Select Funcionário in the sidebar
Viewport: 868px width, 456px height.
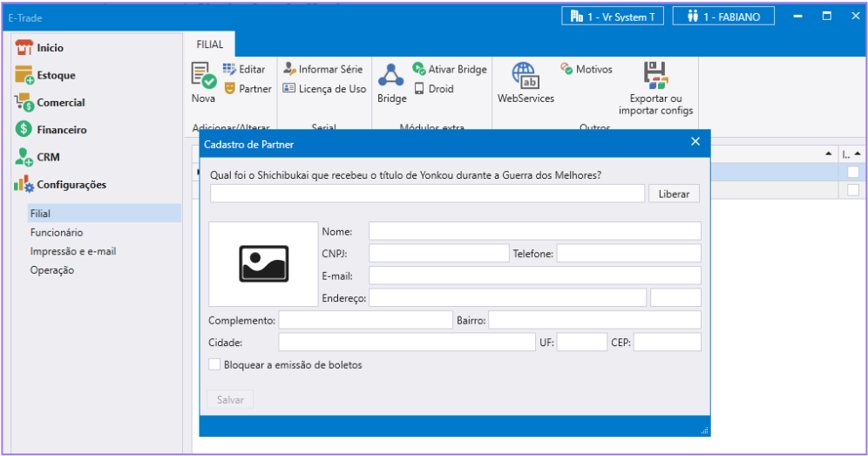point(57,232)
